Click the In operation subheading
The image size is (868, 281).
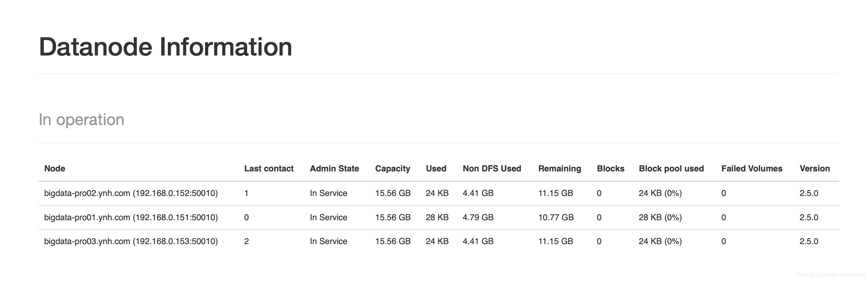coord(81,120)
